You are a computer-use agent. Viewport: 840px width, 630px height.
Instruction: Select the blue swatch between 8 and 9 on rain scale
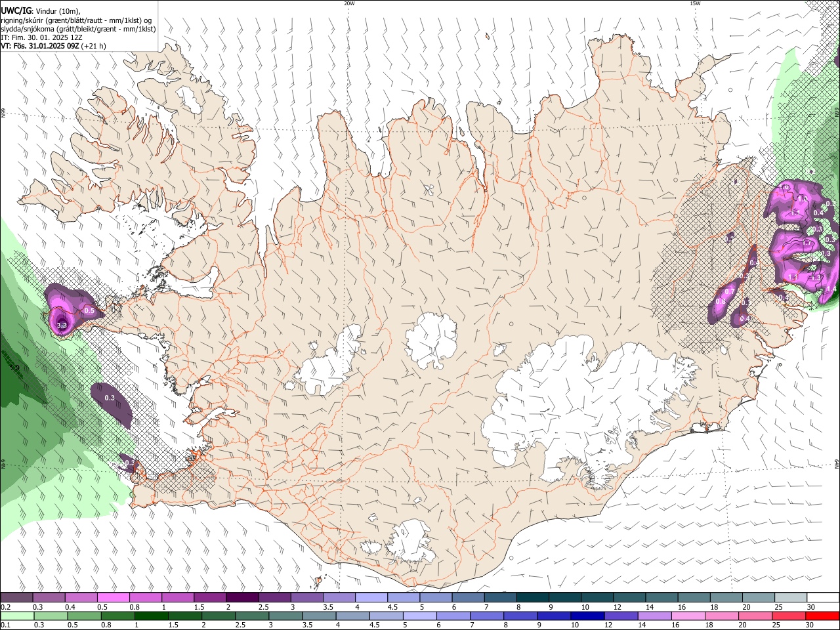520,616
